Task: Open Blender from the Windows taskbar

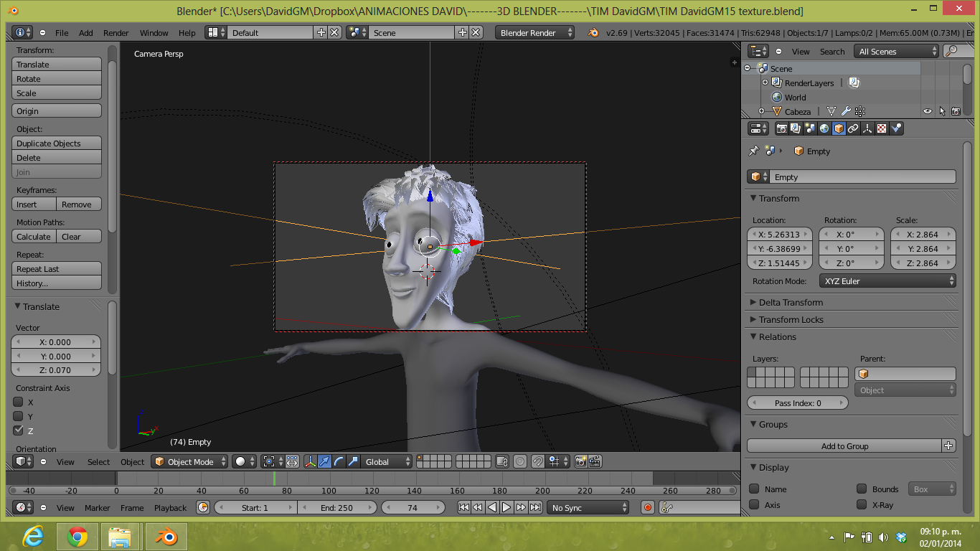Action: [166, 536]
